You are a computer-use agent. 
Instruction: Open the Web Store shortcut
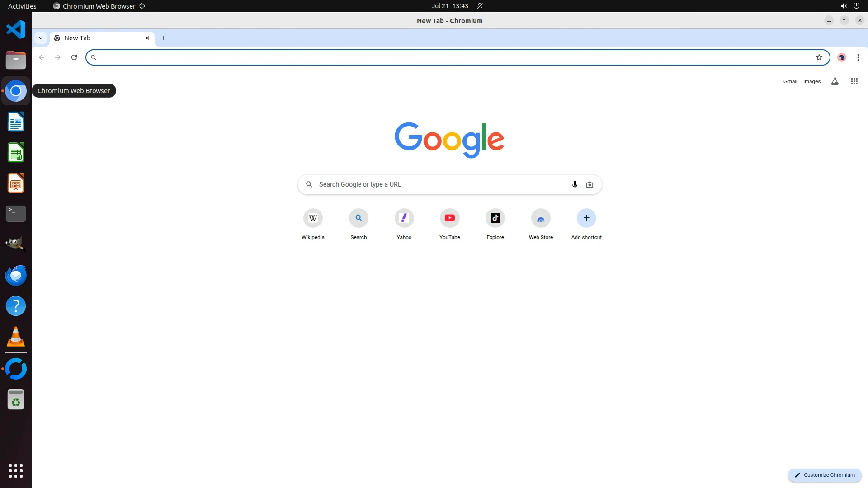tap(541, 218)
